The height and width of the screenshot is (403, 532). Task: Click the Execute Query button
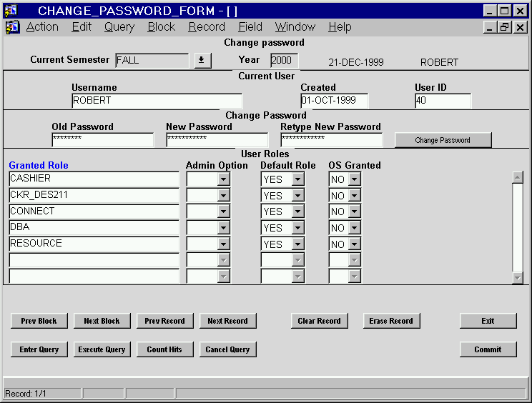(102, 349)
